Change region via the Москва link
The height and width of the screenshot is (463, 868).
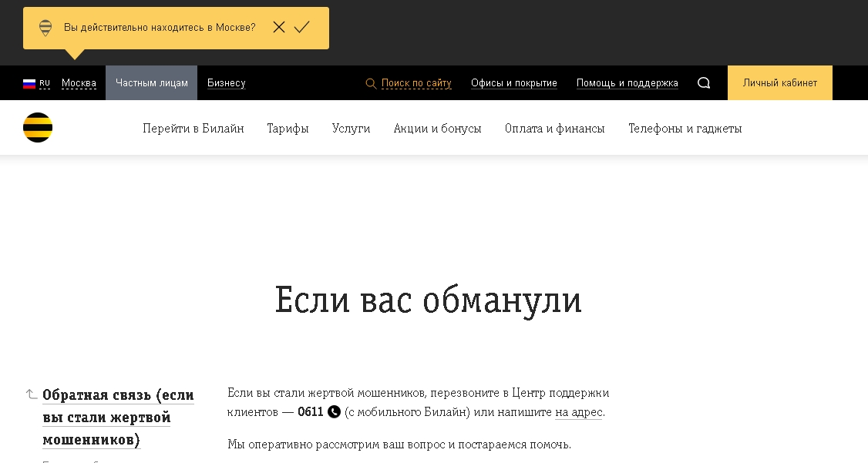79,83
